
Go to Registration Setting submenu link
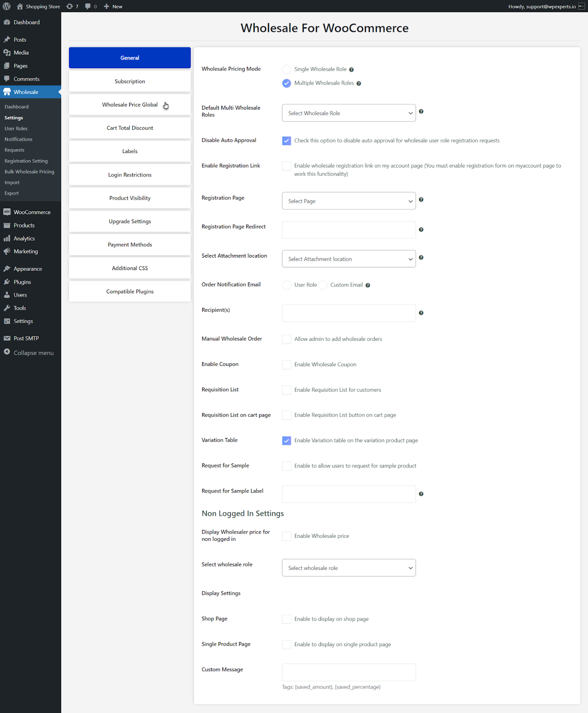(x=26, y=161)
